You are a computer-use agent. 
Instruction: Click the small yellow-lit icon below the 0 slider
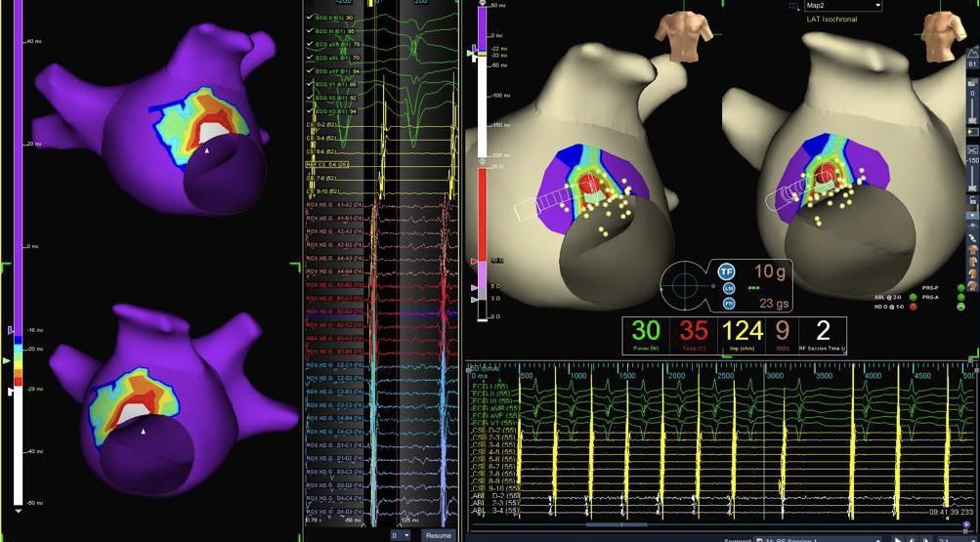[972, 133]
